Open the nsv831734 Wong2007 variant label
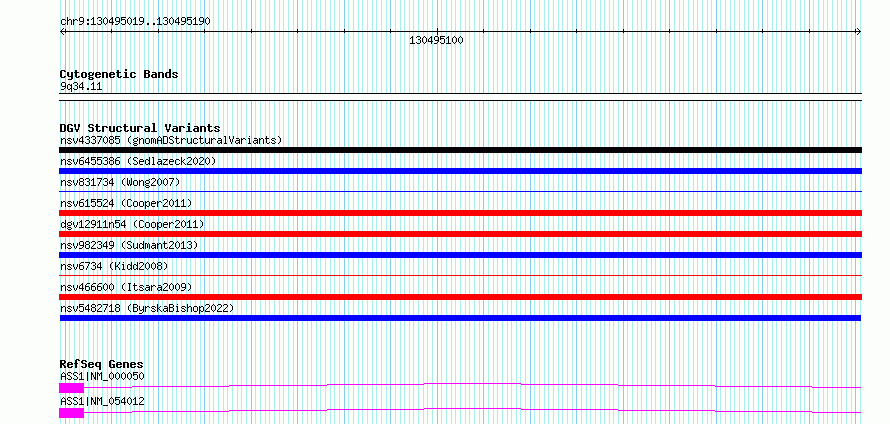 point(120,182)
